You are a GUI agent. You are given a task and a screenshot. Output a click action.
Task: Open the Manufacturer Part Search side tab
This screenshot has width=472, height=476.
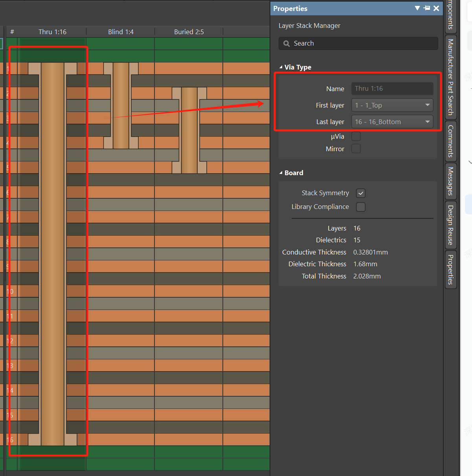(450, 77)
